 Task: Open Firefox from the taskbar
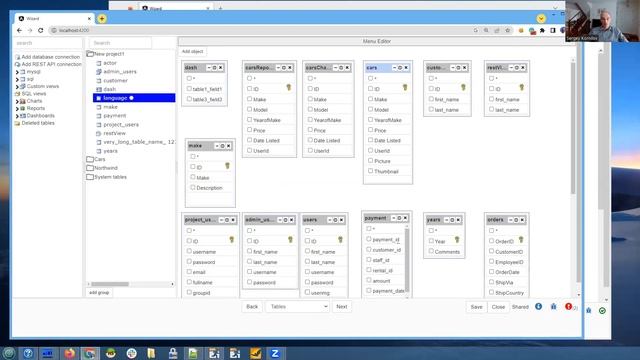pos(69,353)
